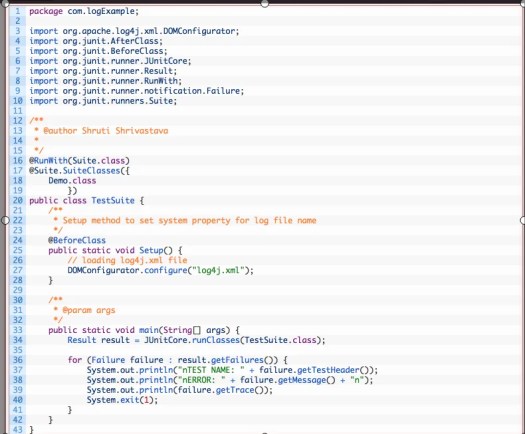
Task: Select the '@BeforeClass' annotation on line 24
Action: click(x=77, y=240)
